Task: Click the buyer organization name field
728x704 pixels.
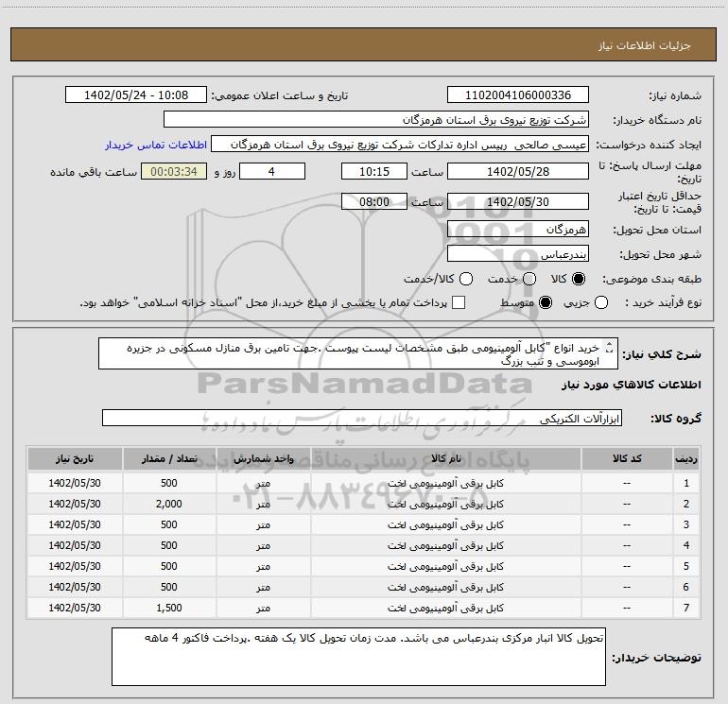Action: [376, 120]
